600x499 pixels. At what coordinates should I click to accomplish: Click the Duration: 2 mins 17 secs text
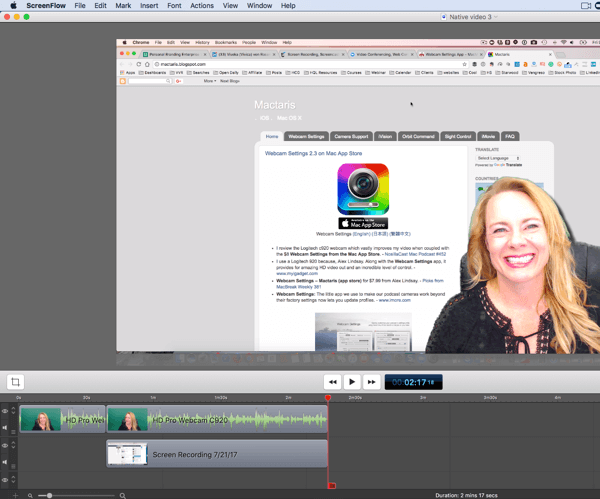[466, 496]
